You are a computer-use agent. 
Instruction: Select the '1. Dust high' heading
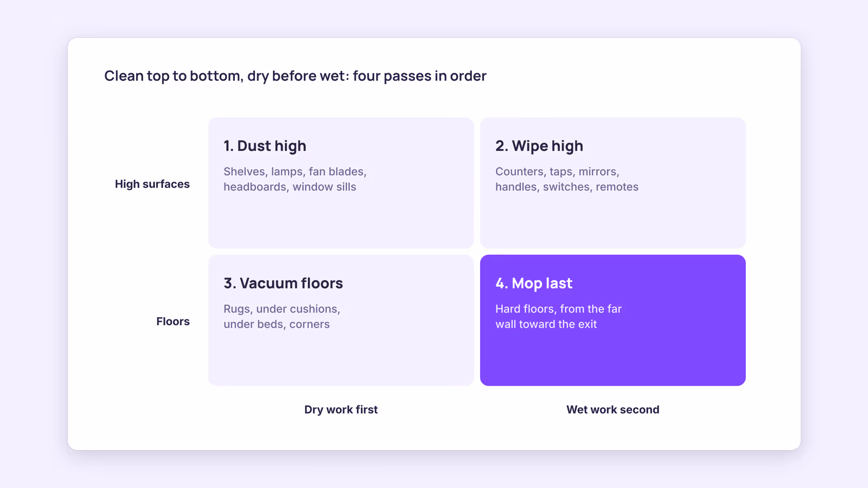(x=265, y=146)
